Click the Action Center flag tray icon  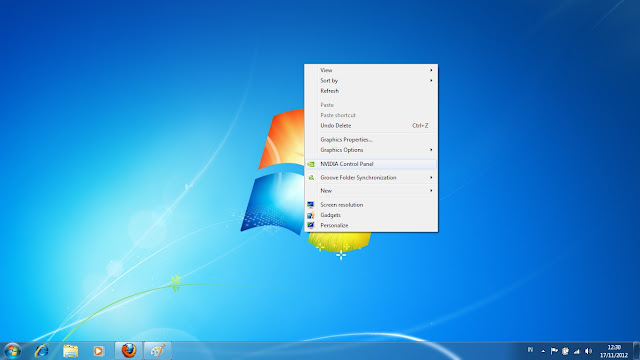tap(554, 351)
